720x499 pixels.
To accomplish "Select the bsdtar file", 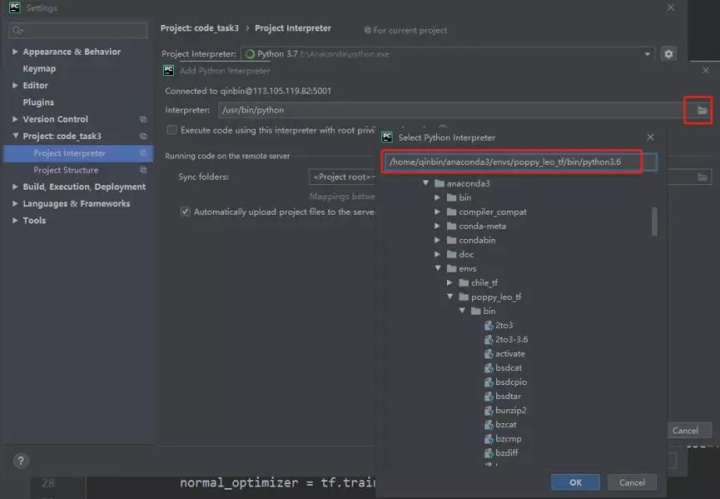I will point(502,396).
